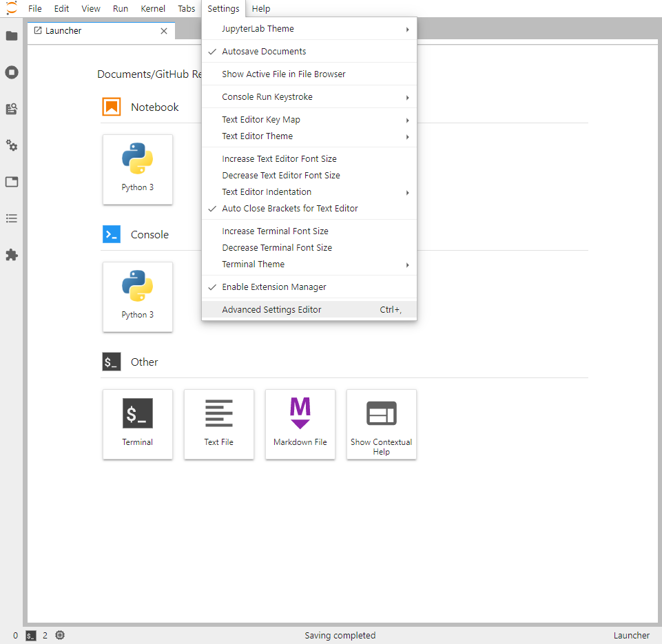Open the Commands palette sidebar icon
This screenshot has width=662, height=644.
12,109
